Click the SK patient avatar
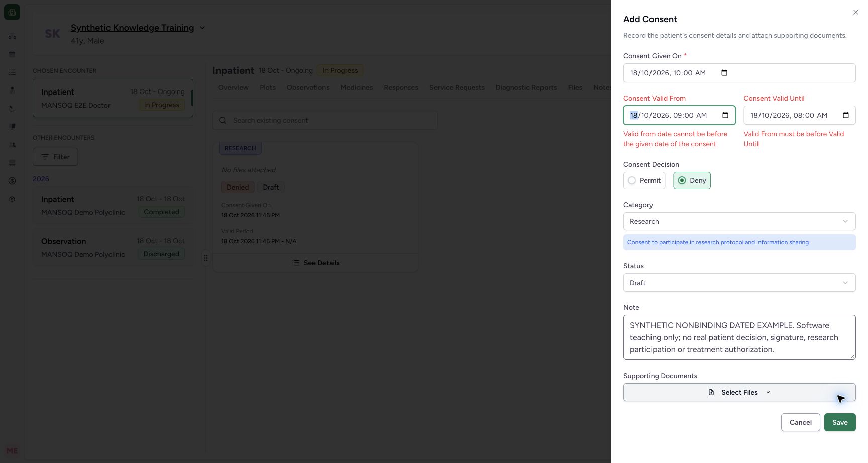868x463 pixels. (x=52, y=33)
